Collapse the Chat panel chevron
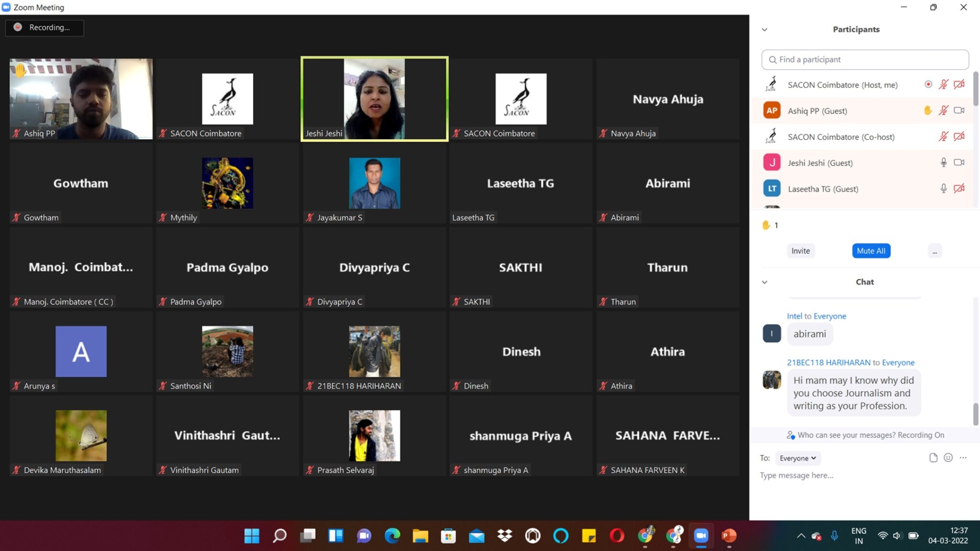 pos(764,282)
